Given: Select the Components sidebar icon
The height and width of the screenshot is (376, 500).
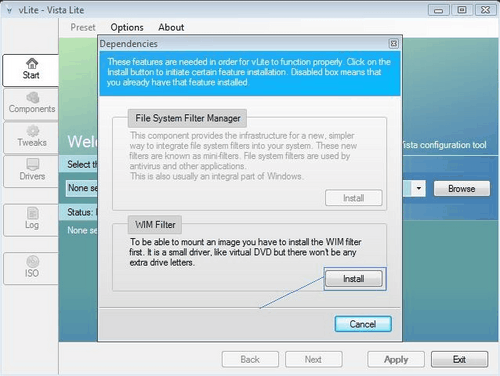Looking at the screenshot, I should 33,97.
